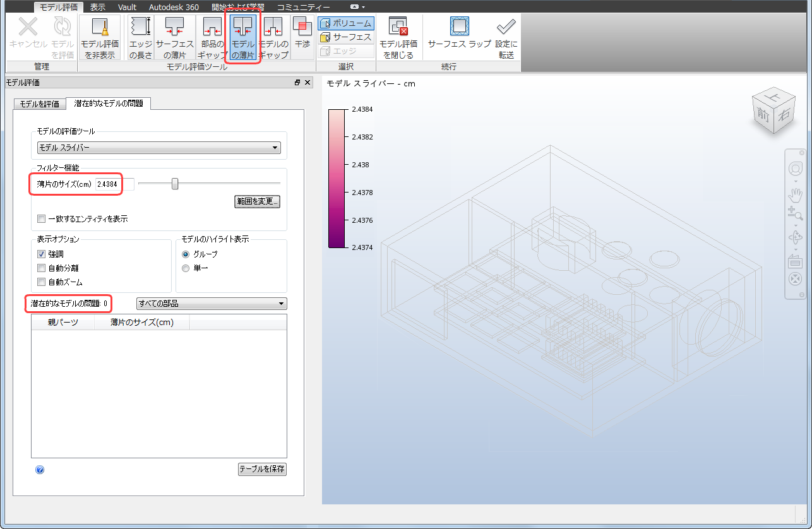The width and height of the screenshot is (812, 529).
Task: Click the empty results table area
Action: coord(159,394)
